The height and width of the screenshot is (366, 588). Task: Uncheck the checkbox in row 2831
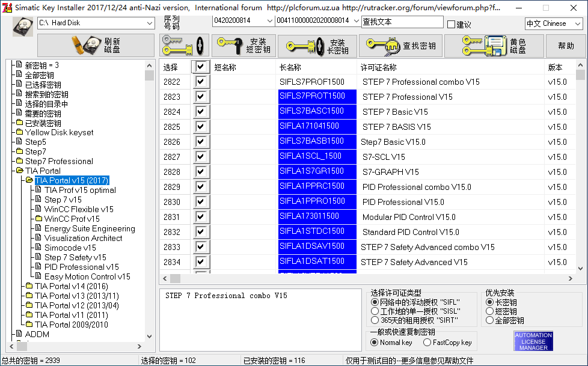(x=201, y=216)
